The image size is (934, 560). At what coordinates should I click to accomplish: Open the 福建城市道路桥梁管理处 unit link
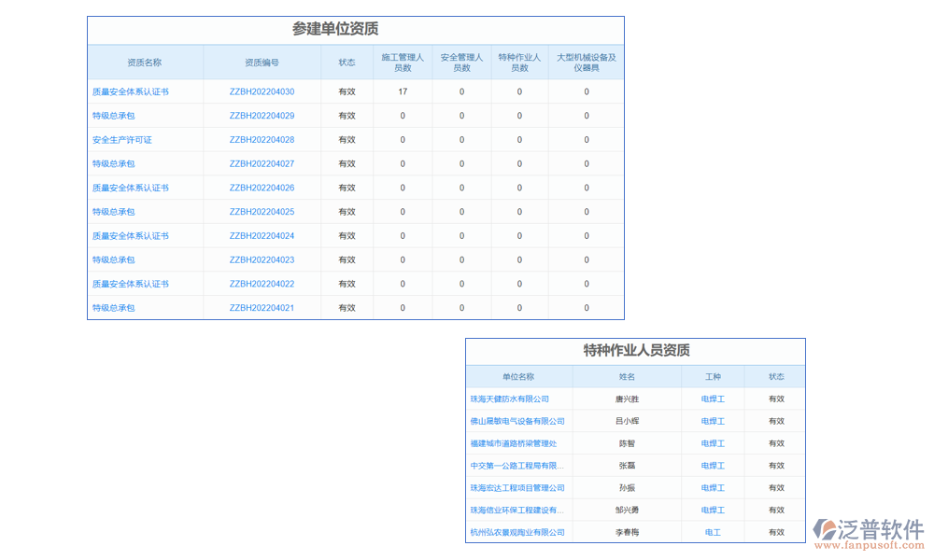[x=517, y=443]
